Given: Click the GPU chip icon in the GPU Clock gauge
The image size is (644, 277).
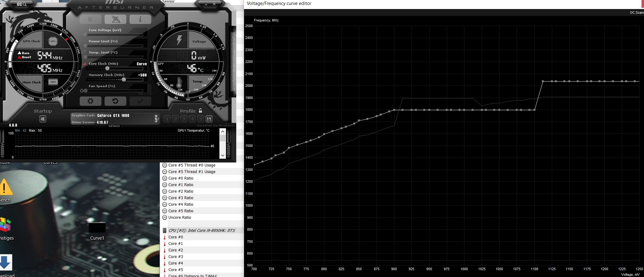Looking at the screenshot, I should [x=53, y=41].
